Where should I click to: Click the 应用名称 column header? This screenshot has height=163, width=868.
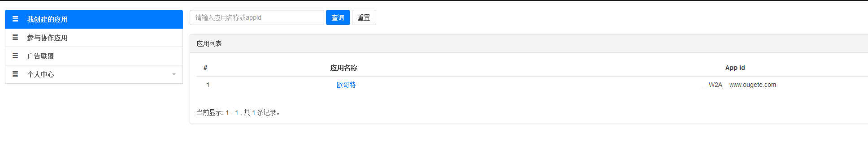(344, 68)
